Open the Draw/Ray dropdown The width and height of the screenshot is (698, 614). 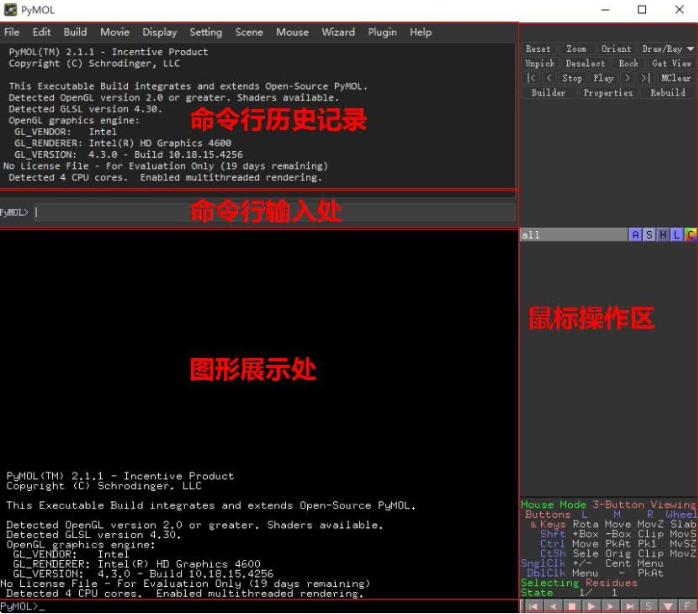point(666,49)
